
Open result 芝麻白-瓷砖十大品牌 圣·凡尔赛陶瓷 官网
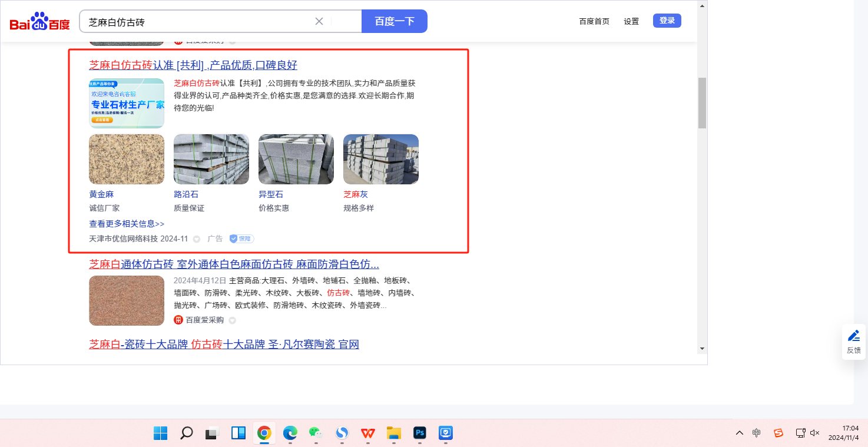click(x=224, y=344)
